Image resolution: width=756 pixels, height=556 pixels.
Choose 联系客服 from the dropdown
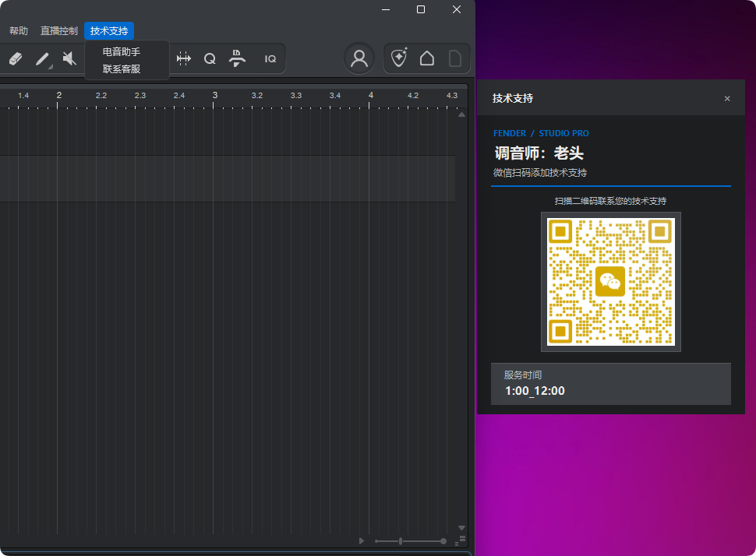[122, 69]
